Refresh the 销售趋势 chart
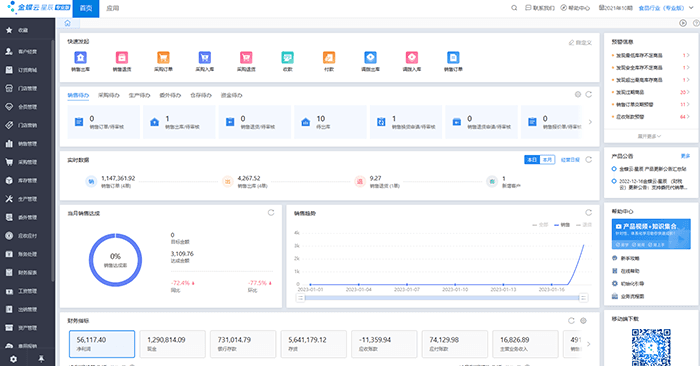This screenshot has width=700, height=366. [x=588, y=213]
